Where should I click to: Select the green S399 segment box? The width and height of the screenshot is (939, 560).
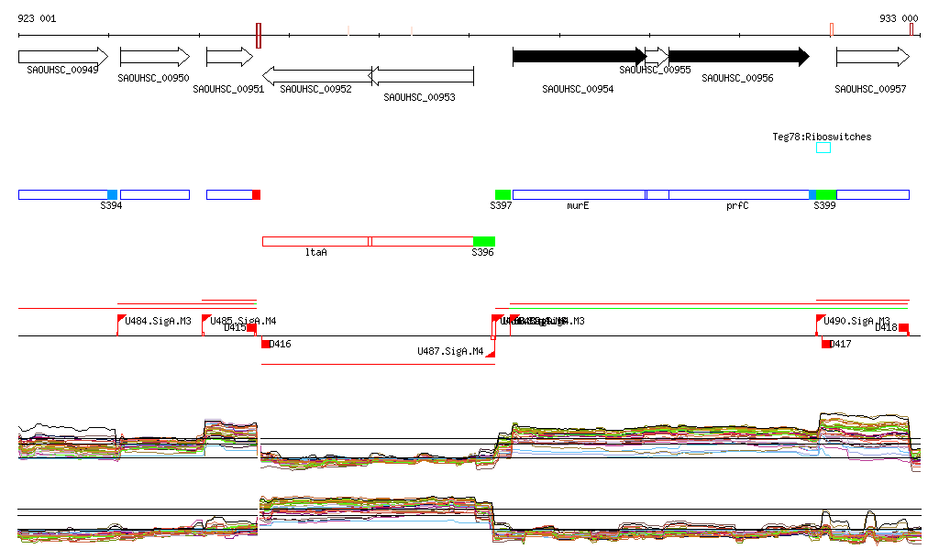(826, 194)
